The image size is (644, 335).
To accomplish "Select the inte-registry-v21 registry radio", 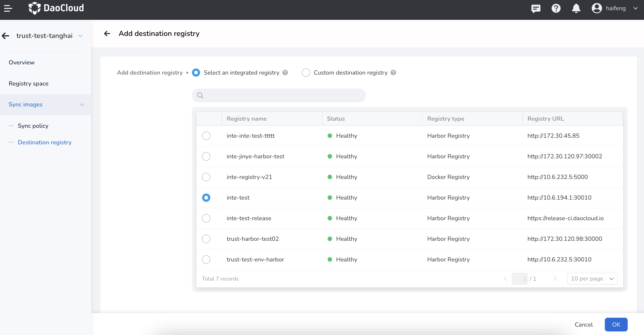I will coord(206,177).
